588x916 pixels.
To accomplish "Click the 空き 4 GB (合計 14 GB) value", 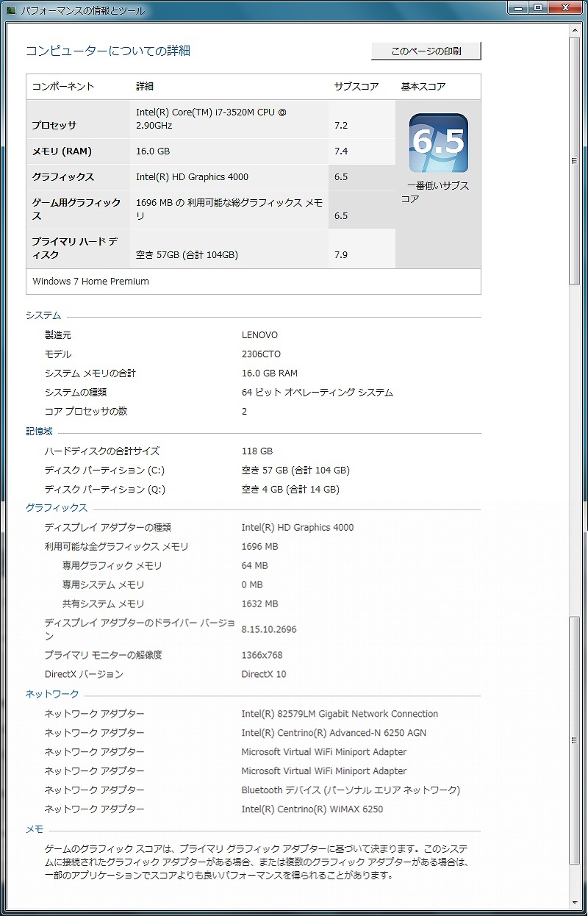I will 290,490.
